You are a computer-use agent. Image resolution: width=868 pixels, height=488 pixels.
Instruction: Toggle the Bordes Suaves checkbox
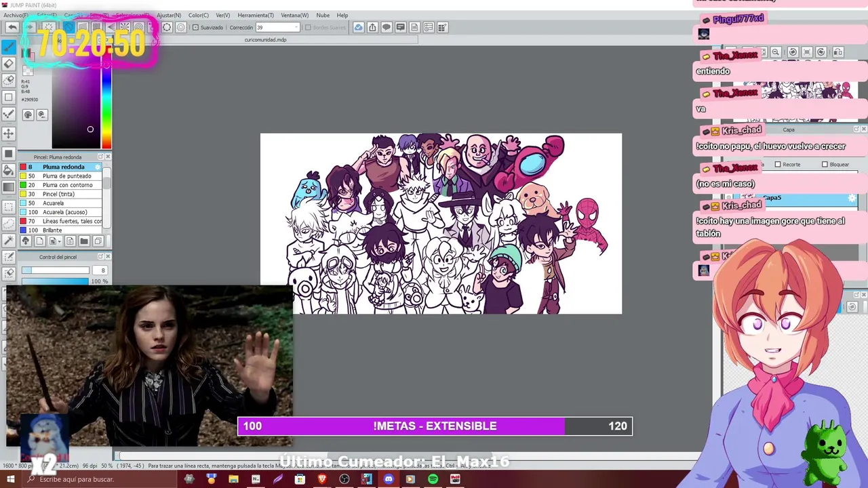tap(308, 28)
